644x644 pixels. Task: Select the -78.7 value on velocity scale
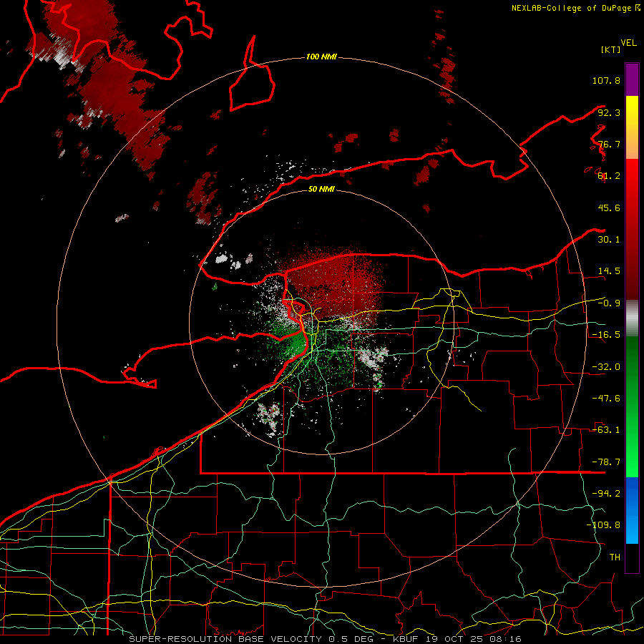[x=606, y=462]
